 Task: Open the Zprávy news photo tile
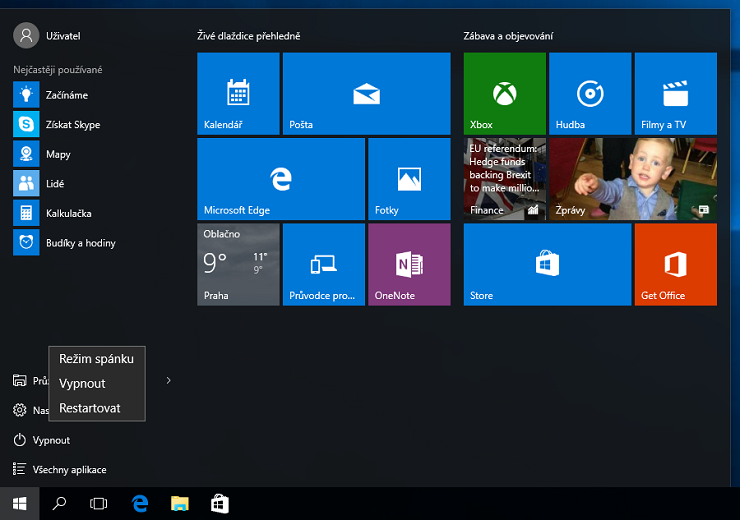point(632,179)
